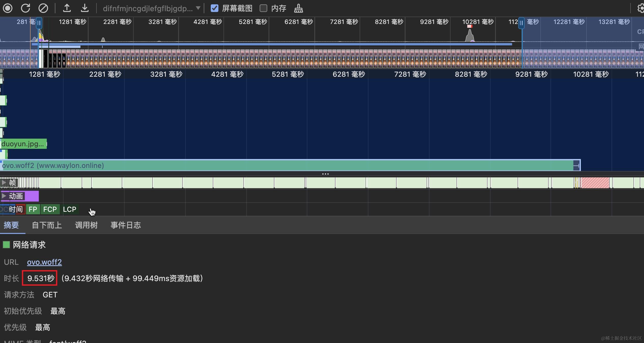Click the green network request color square
This screenshot has height=343, width=644.
pyautogui.click(x=6, y=245)
